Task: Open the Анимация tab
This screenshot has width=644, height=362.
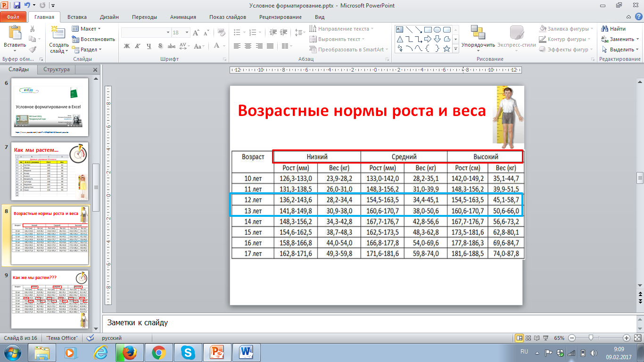Action: (x=183, y=17)
